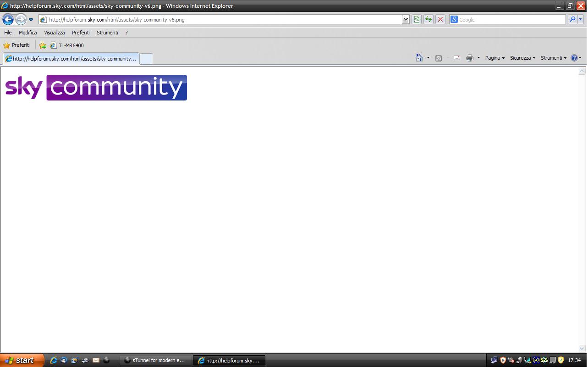588x368 pixels.
Task: Click the blue Help question mark icon
Action: coord(574,58)
